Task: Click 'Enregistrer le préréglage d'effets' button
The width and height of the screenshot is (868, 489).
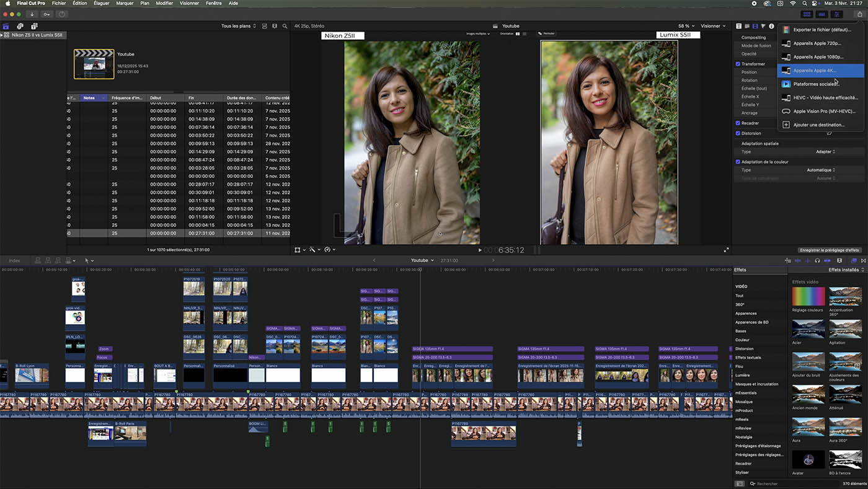Action: point(829,250)
